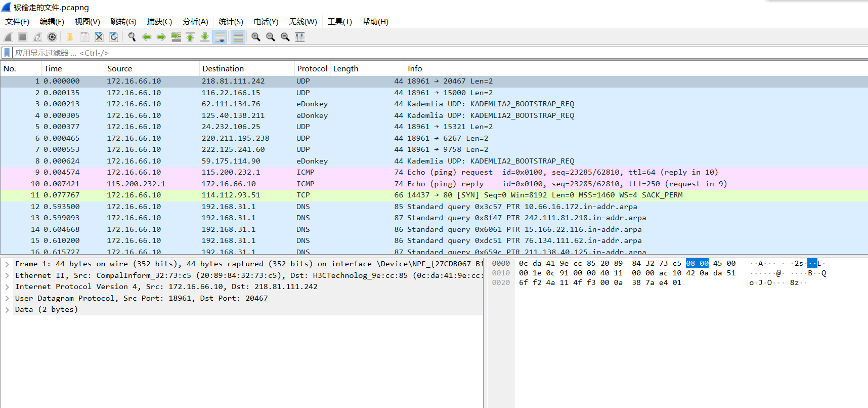The image size is (868, 408).
Task: Go to specified packet icon
Action: tap(176, 37)
